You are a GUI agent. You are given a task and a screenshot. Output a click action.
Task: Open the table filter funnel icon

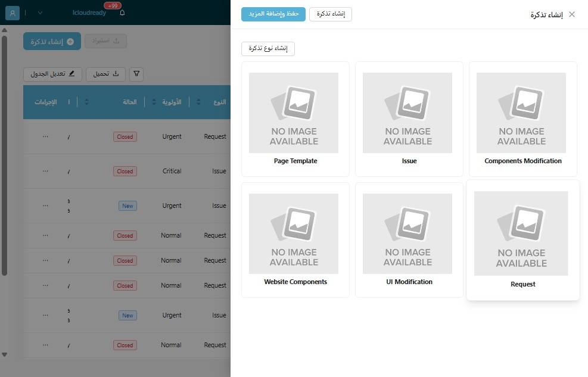pos(136,74)
